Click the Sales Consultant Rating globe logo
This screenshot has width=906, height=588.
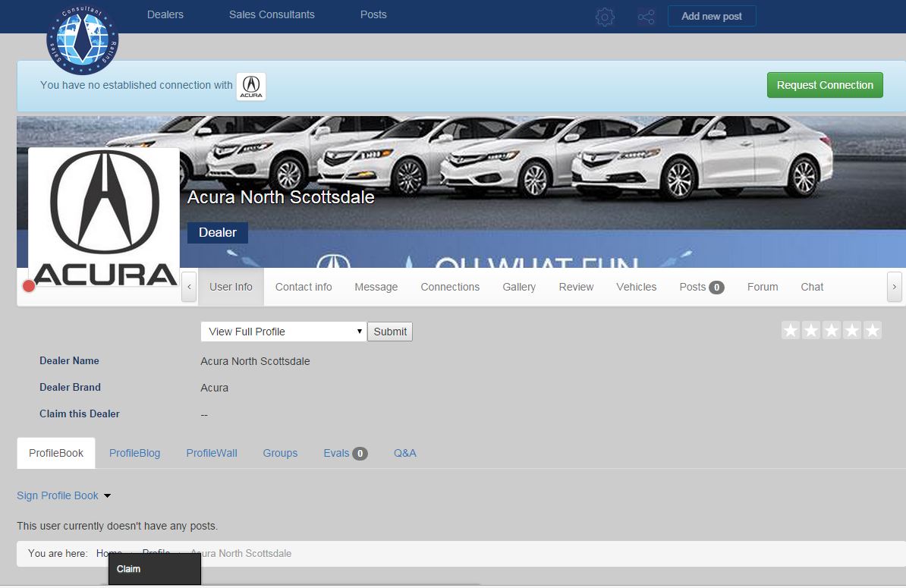[82, 39]
